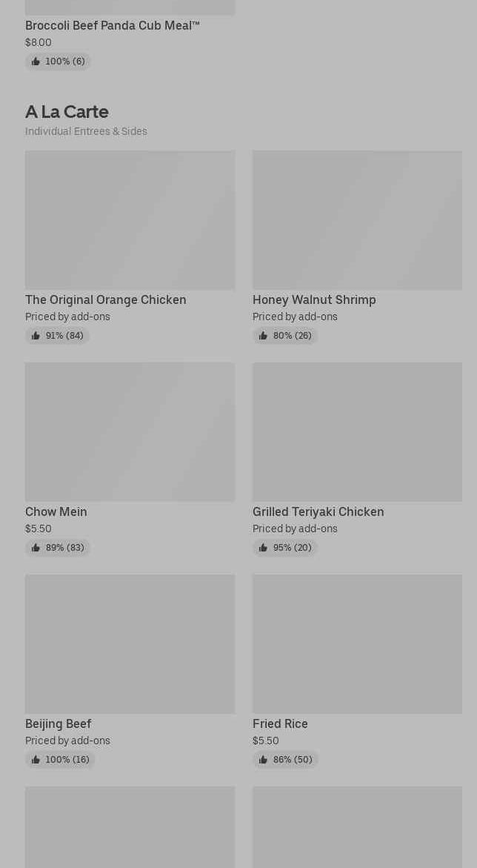Open the Fried Rice item title

(x=280, y=723)
